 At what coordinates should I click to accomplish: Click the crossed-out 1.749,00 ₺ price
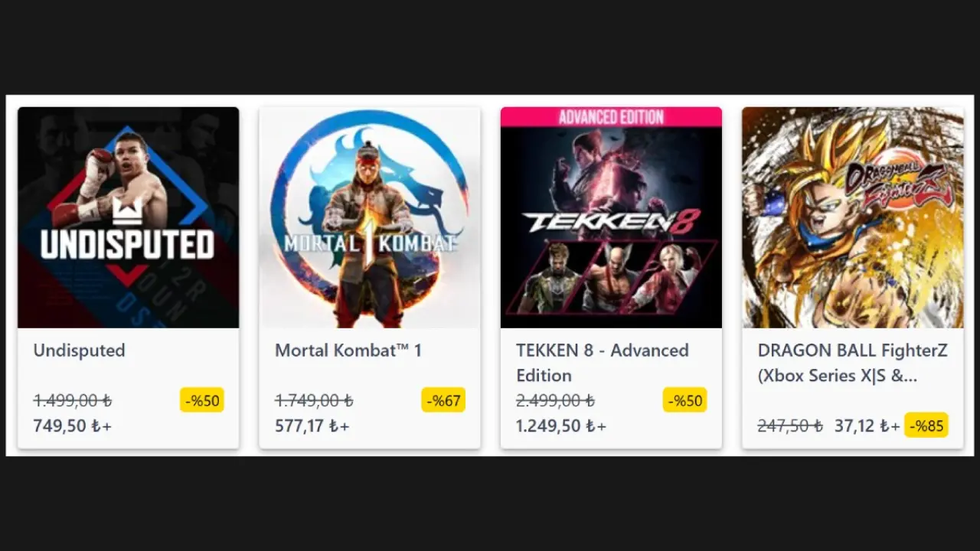click(x=314, y=400)
